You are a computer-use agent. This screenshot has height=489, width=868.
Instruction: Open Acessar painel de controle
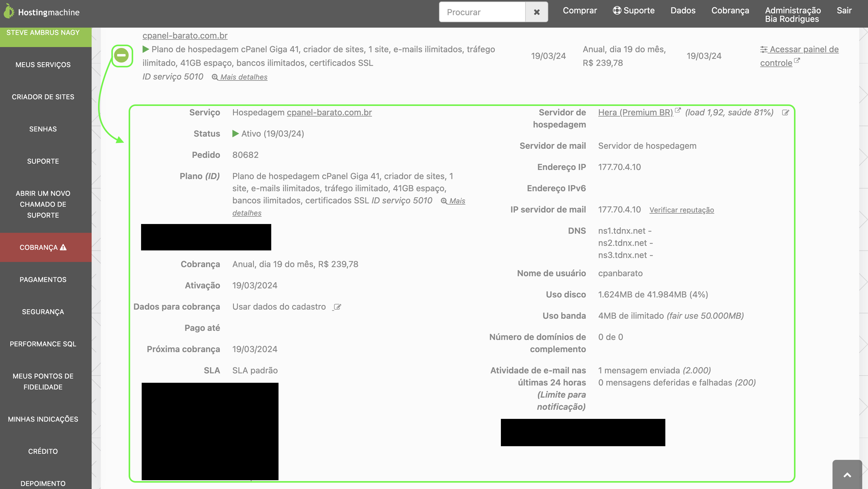tap(799, 56)
